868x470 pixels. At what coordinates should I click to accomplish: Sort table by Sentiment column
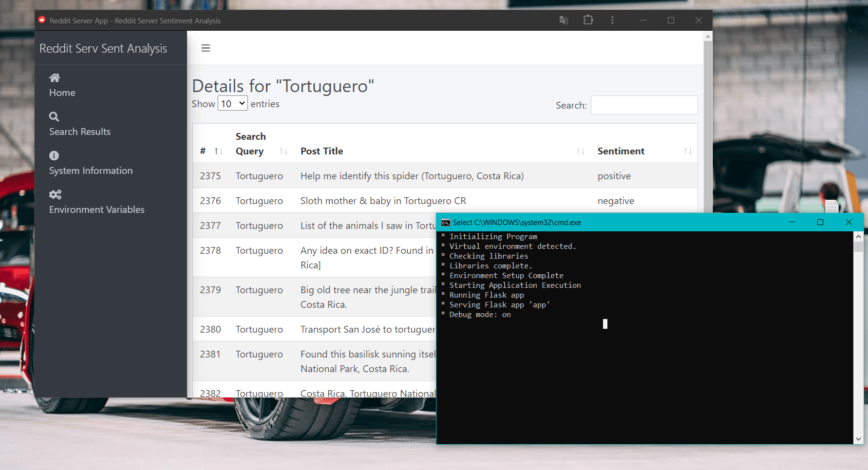687,151
